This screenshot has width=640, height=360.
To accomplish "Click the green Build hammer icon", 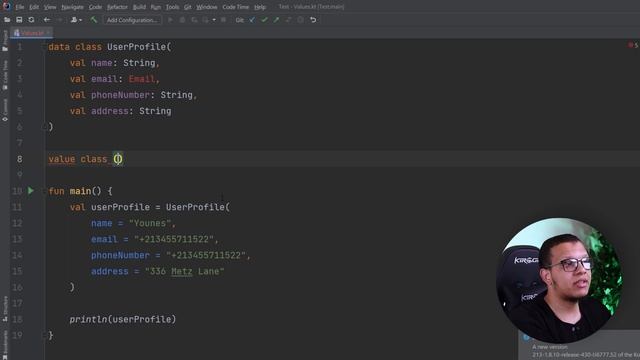I will pos(93,20).
